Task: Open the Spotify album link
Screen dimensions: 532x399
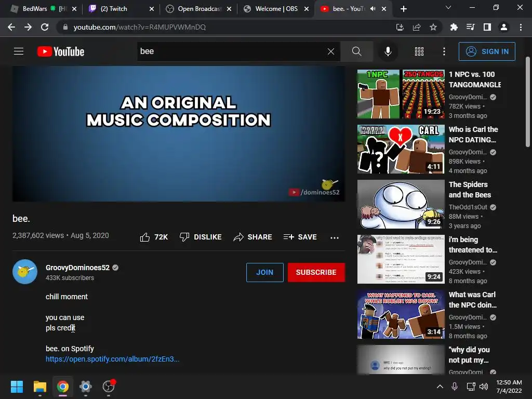Action: tap(112, 359)
